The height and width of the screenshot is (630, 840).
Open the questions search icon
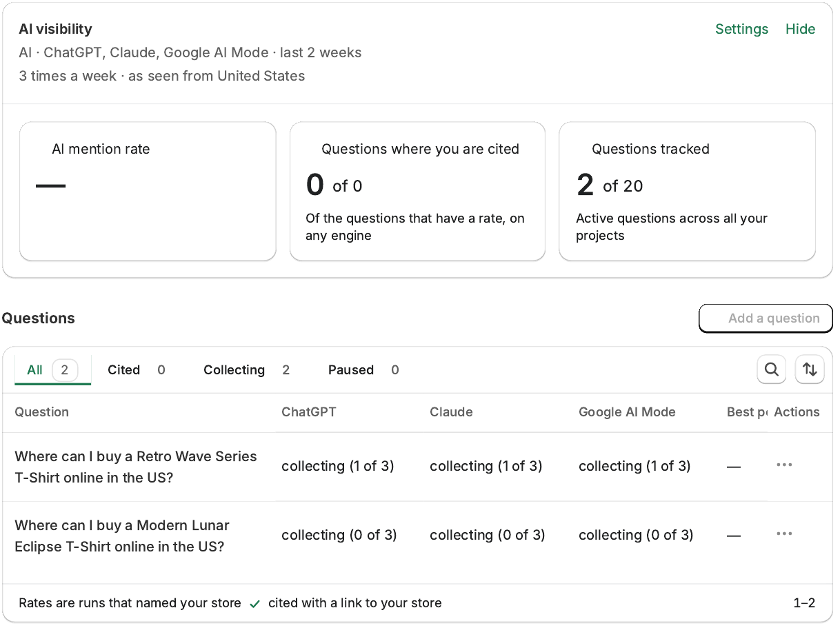(x=772, y=369)
